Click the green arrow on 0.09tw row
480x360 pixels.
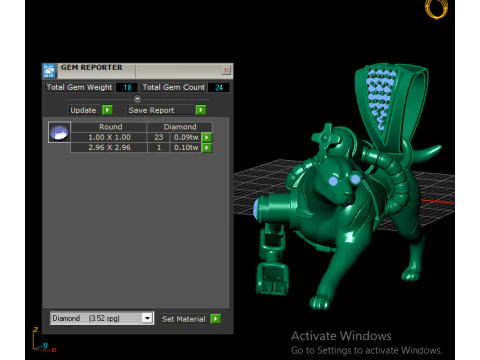207,137
